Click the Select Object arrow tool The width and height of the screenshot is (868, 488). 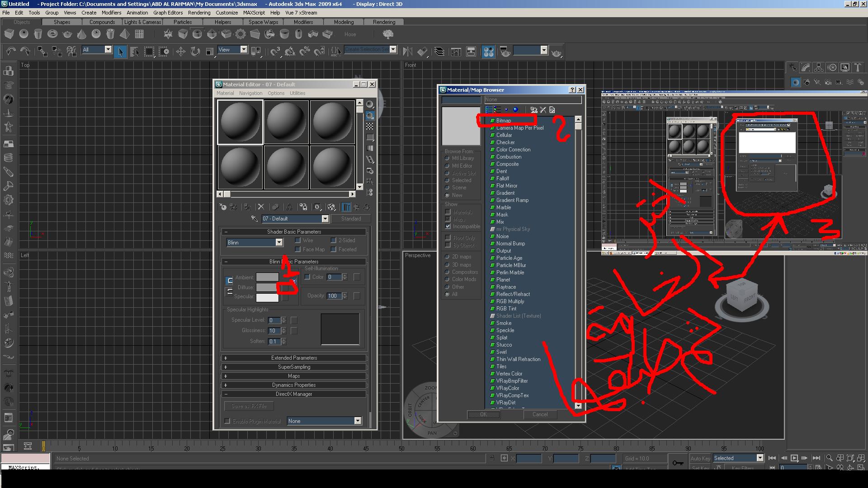120,52
